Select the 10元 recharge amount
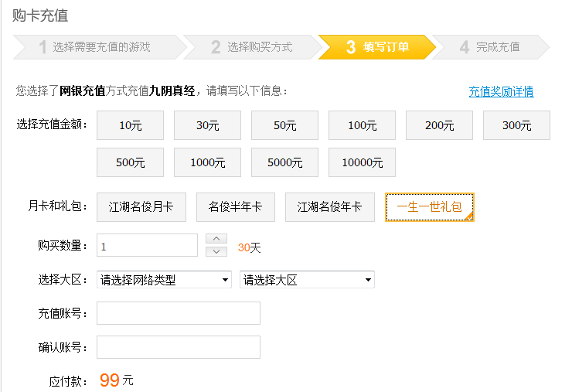Screen dimensions: 572x392 click(130, 125)
